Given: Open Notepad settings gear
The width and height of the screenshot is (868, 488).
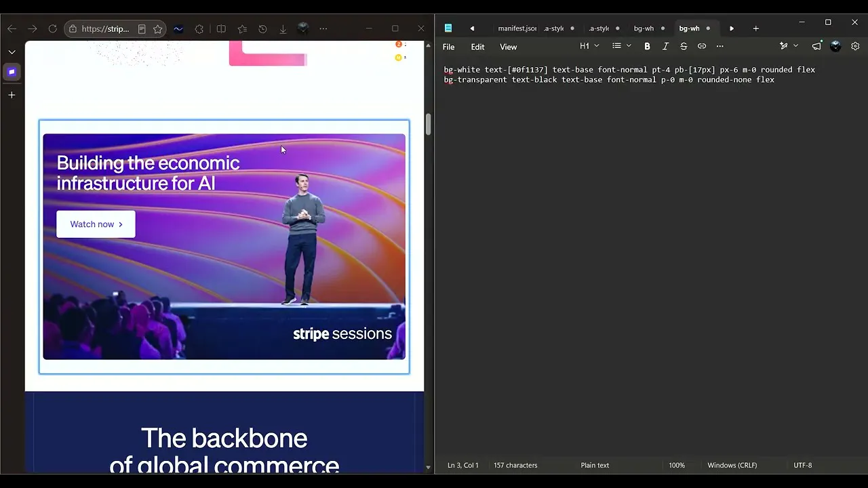Looking at the screenshot, I should pyautogui.click(x=855, y=46).
